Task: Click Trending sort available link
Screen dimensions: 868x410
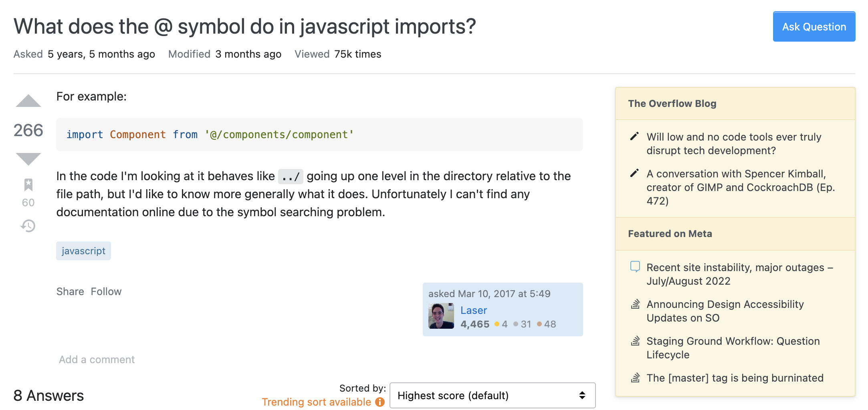Action: click(316, 402)
